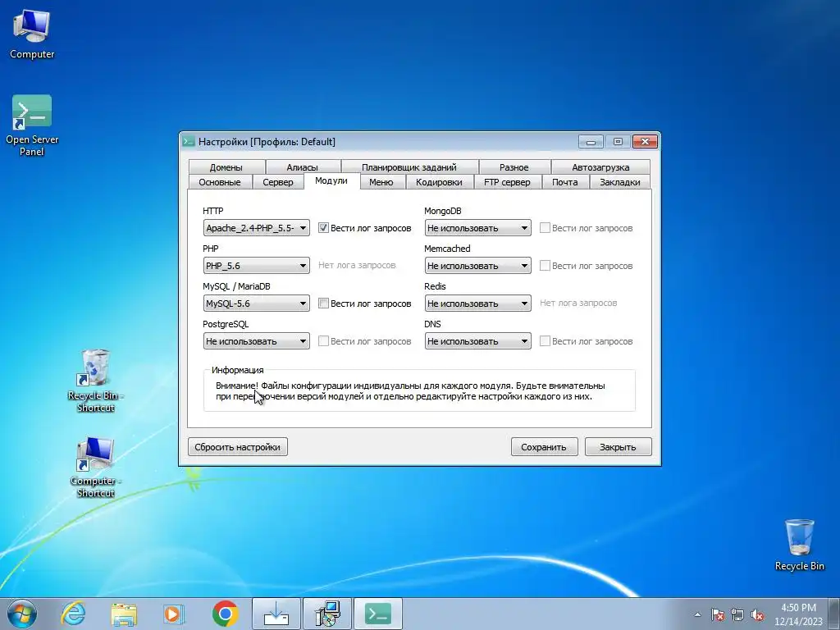Open the Разное tab
This screenshot has width=840, height=630.
(x=514, y=167)
